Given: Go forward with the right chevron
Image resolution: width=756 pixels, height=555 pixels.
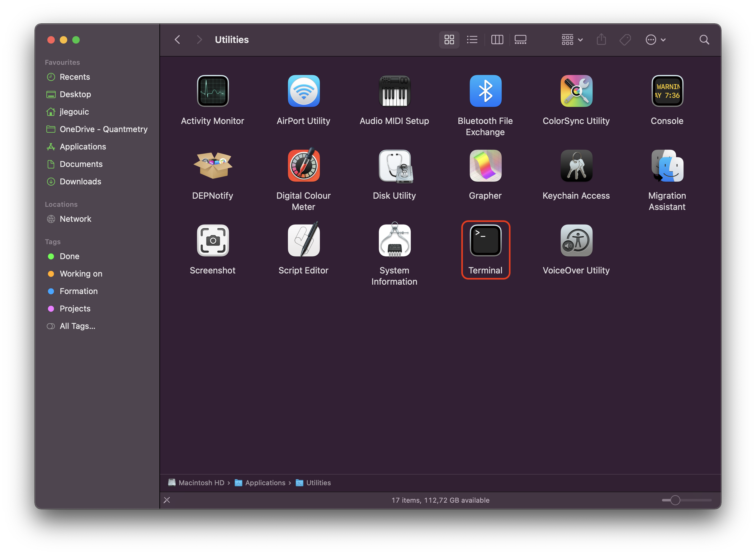Looking at the screenshot, I should [199, 40].
